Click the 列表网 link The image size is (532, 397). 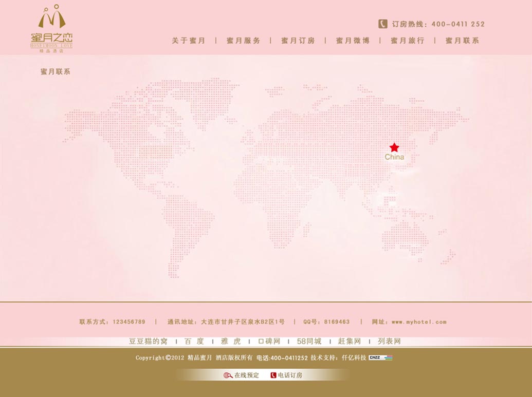click(x=389, y=341)
